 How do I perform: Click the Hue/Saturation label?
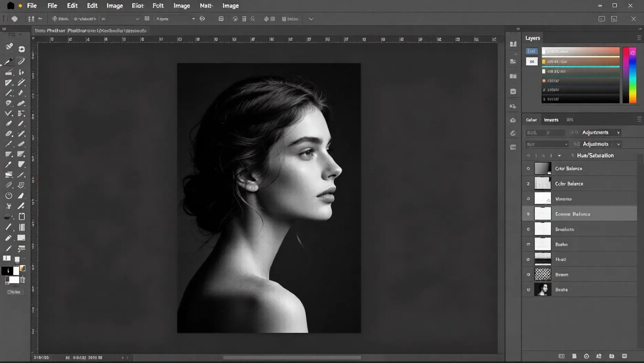(595, 155)
